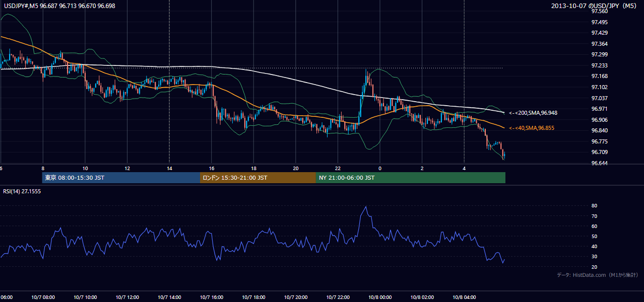This screenshot has width=644, height=302.
Task: Click price axis label 96.644
Action: tap(599, 163)
